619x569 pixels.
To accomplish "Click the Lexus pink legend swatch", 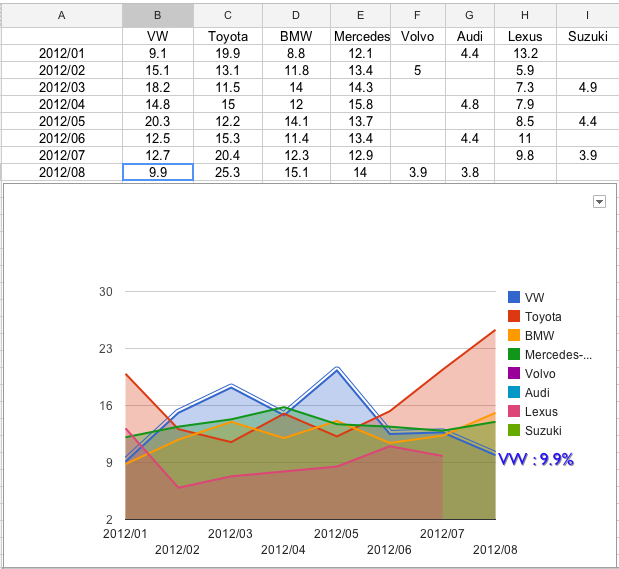I will tap(514, 411).
